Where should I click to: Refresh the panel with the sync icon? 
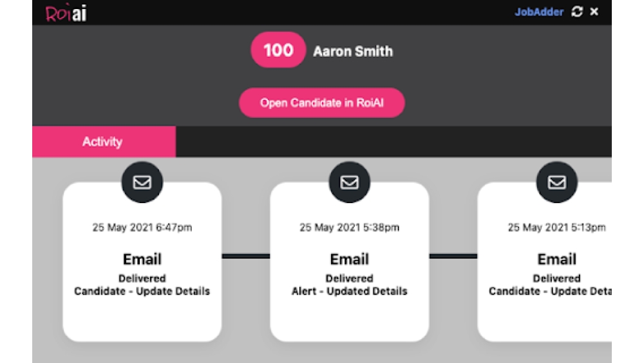click(x=577, y=12)
